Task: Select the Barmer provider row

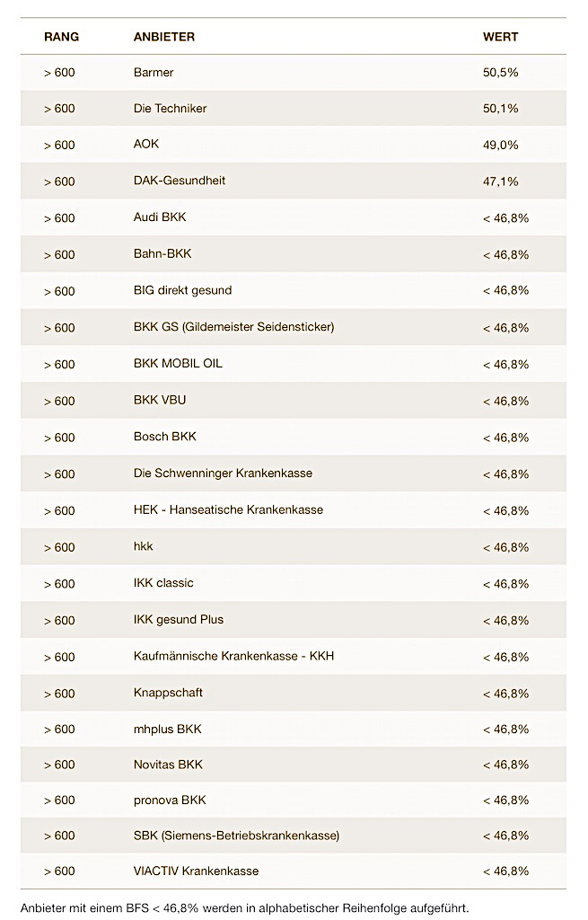Action: point(154,72)
